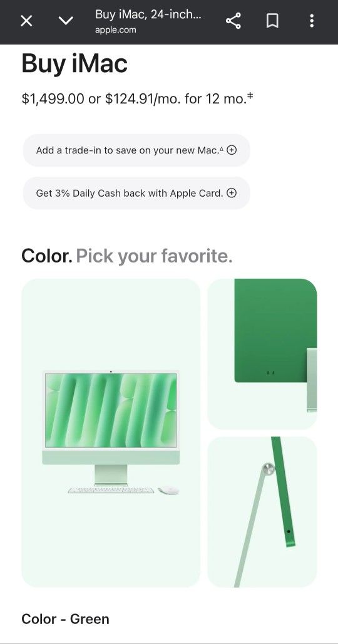Tap the $1,499.00 price text

click(x=53, y=98)
